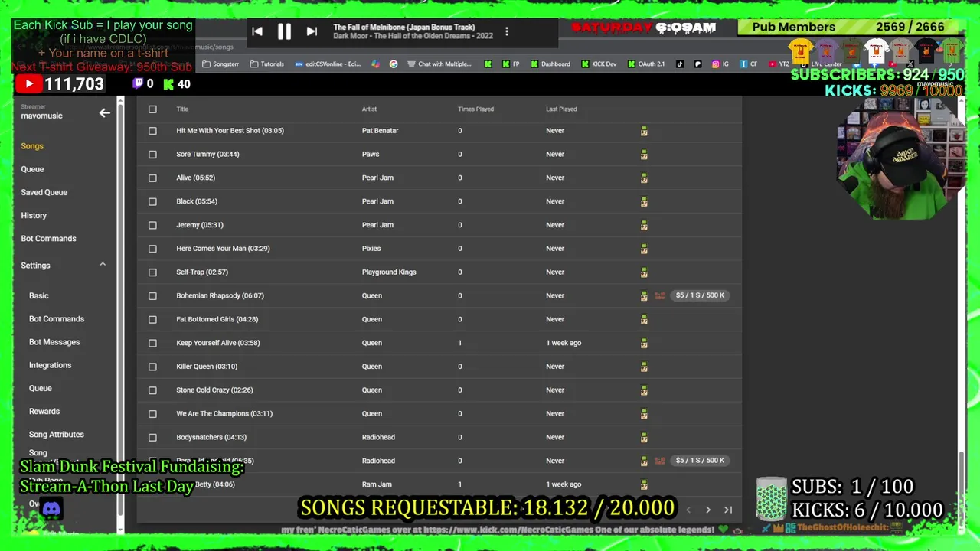Skip to next track in media player

(x=312, y=31)
